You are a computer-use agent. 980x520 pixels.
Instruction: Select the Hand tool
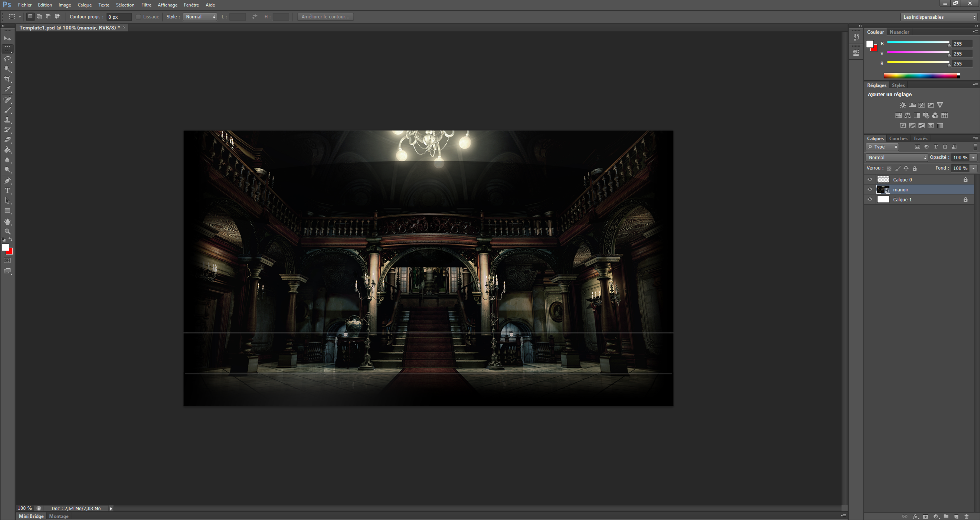coord(8,221)
